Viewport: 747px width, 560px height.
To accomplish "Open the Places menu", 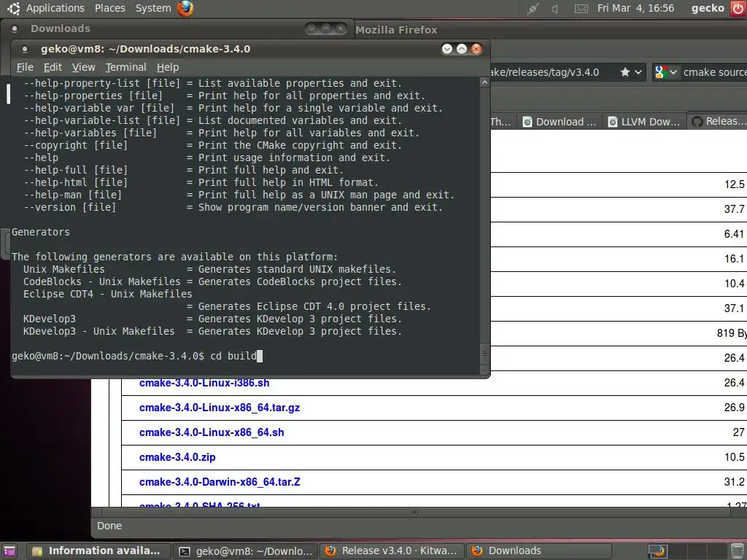I will 110,8.
